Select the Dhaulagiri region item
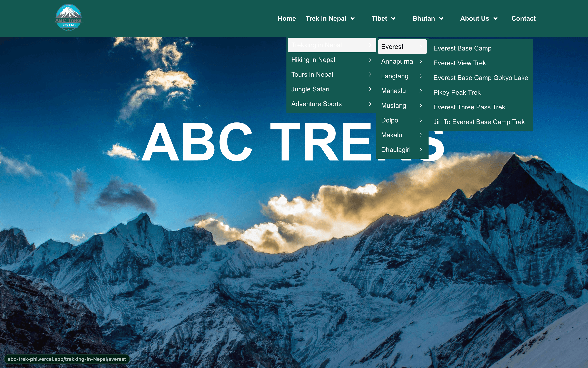The image size is (588, 368). pyautogui.click(x=402, y=150)
